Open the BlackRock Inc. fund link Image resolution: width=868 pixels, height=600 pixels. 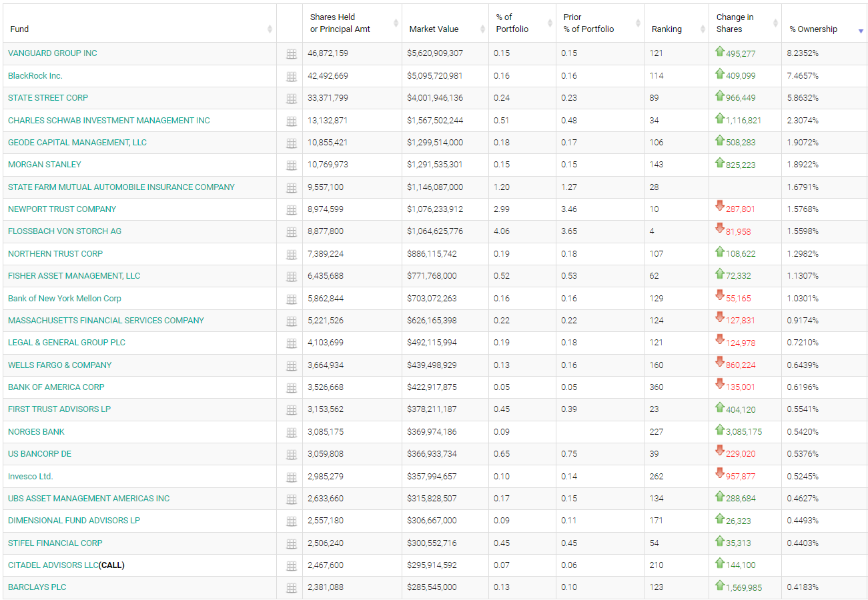[35, 75]
